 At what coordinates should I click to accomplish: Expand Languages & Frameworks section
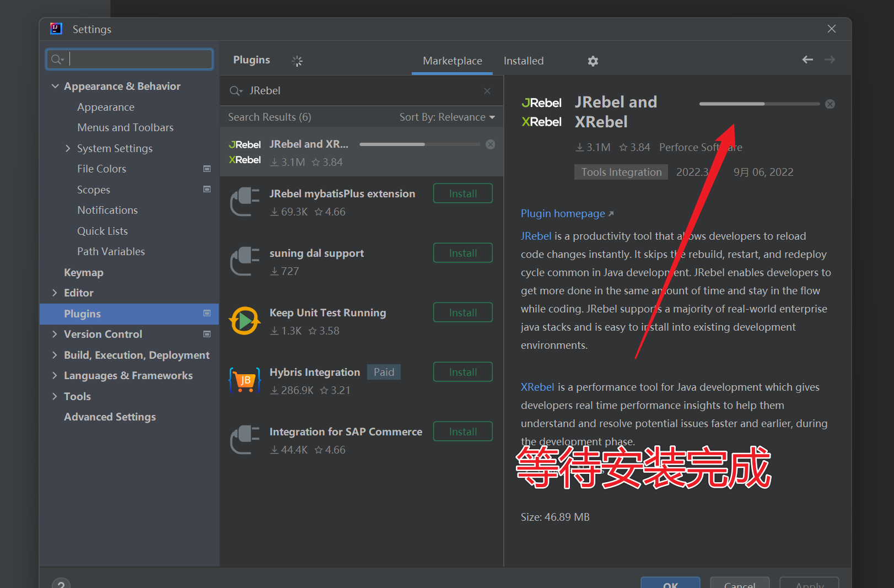click(55, 375)
